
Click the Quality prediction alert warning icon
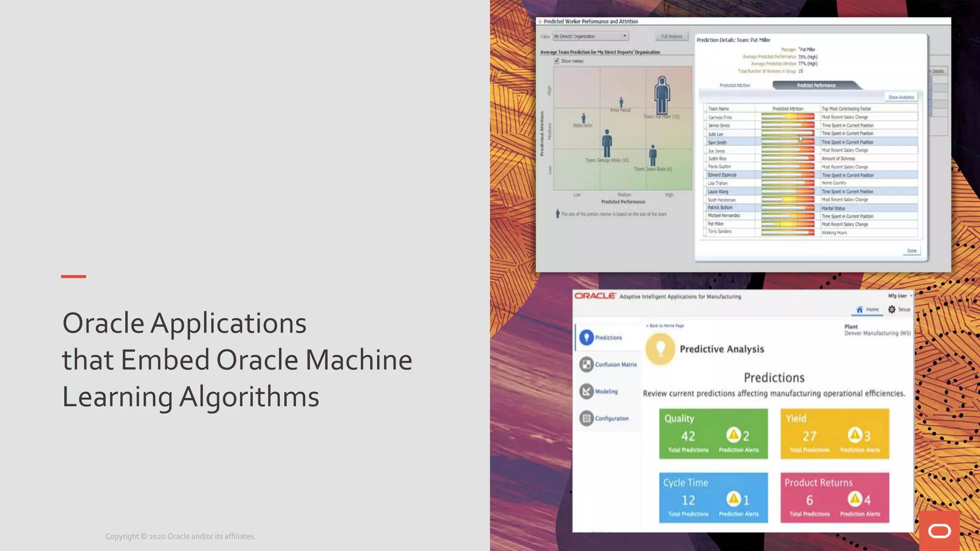734,435
